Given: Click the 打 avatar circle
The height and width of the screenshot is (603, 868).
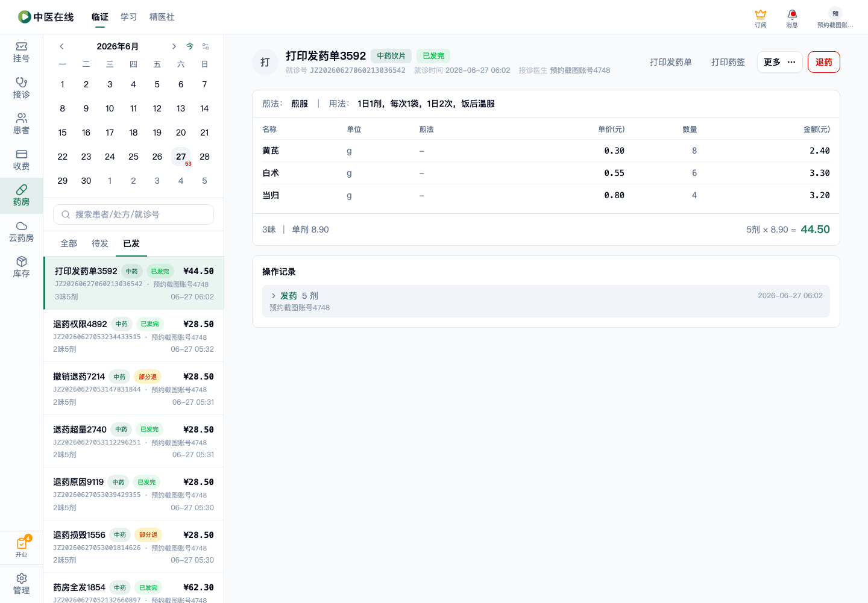Looking at the screenshot, I should coord(265,62).
